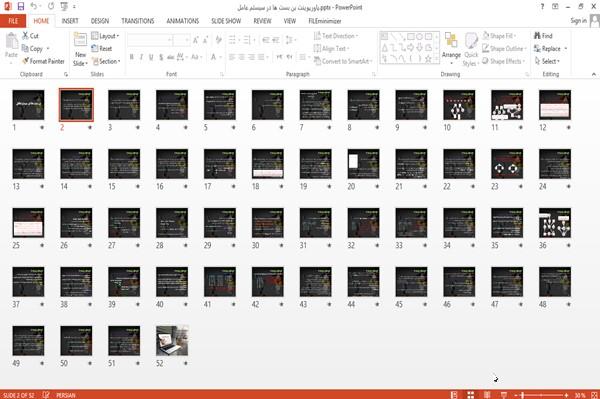Click Fit slide to window icon
Screen dimensions: 600x399
tap(594, 395)
